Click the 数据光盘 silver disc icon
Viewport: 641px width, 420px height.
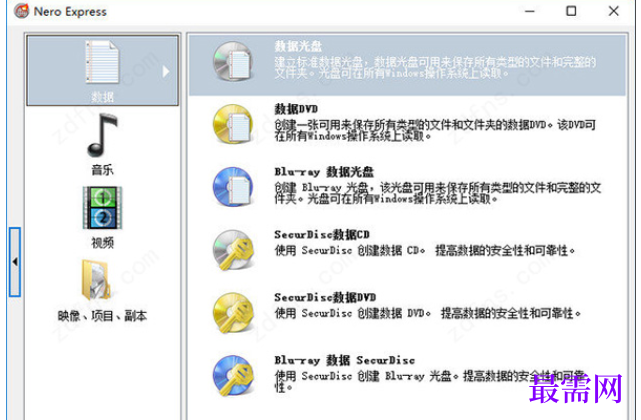click(233, 61)
